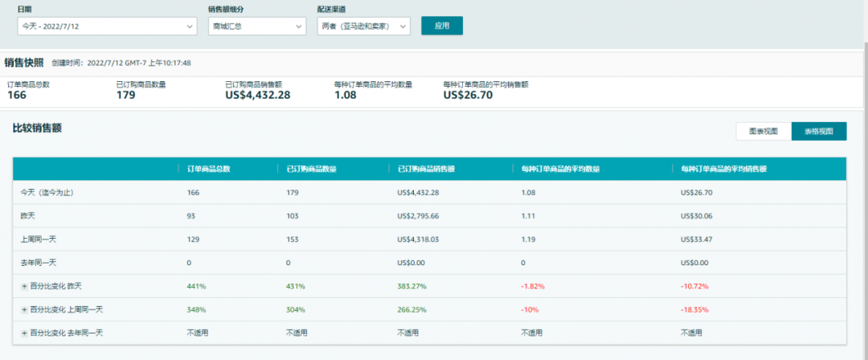Viewport: 868px width, 360px height.
Task: Open the 日期 date range dropdown
Action: [x=106, y=27]
